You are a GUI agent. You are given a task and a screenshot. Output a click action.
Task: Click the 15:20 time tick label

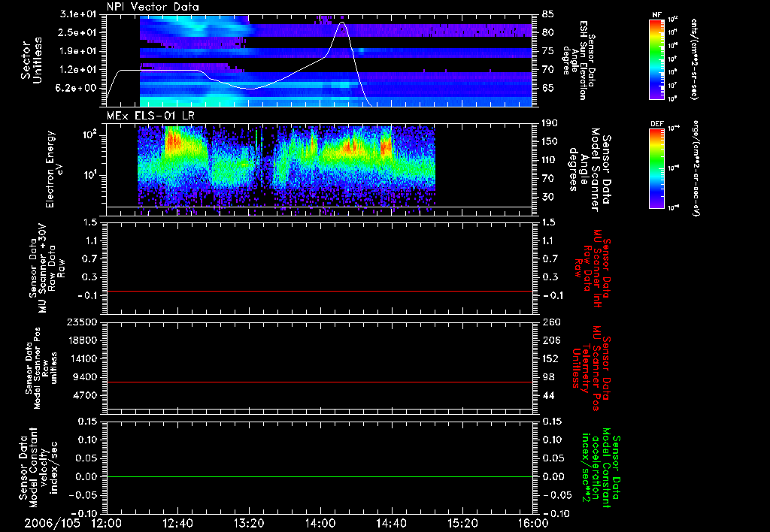(462, 523)
